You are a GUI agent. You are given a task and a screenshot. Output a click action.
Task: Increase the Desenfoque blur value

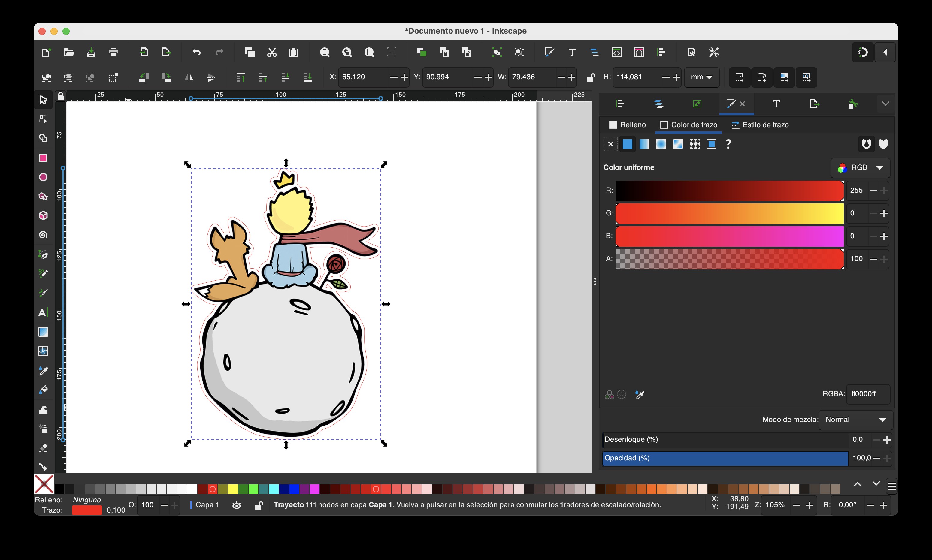[x=887, y=440]
